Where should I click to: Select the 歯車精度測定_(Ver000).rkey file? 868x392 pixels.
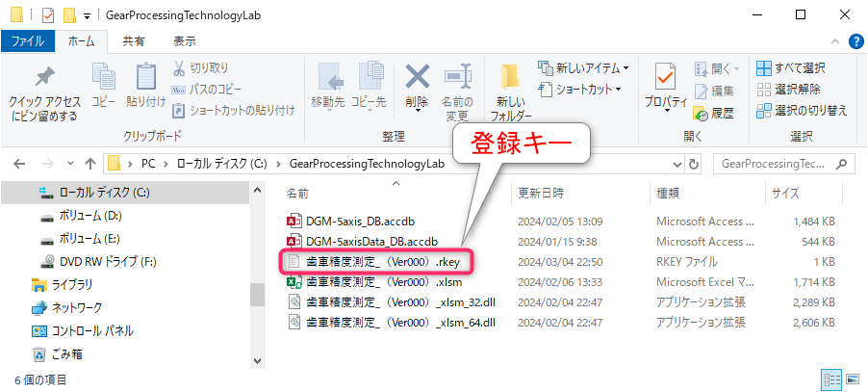point(376,261)
